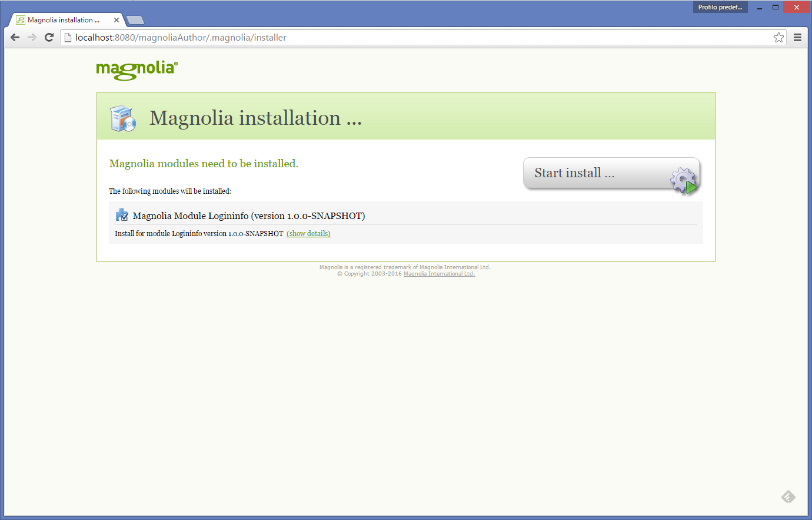The image size is (812, 520).
Task: Go back with the browser back arrow
Action: tap(15, 37)
